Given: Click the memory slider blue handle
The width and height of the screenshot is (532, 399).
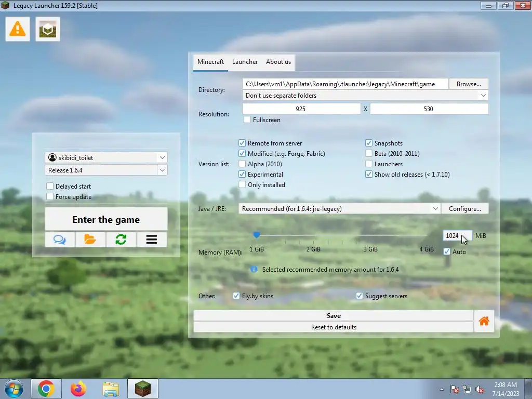Looking at the screenshot, I should pos(257,235).
